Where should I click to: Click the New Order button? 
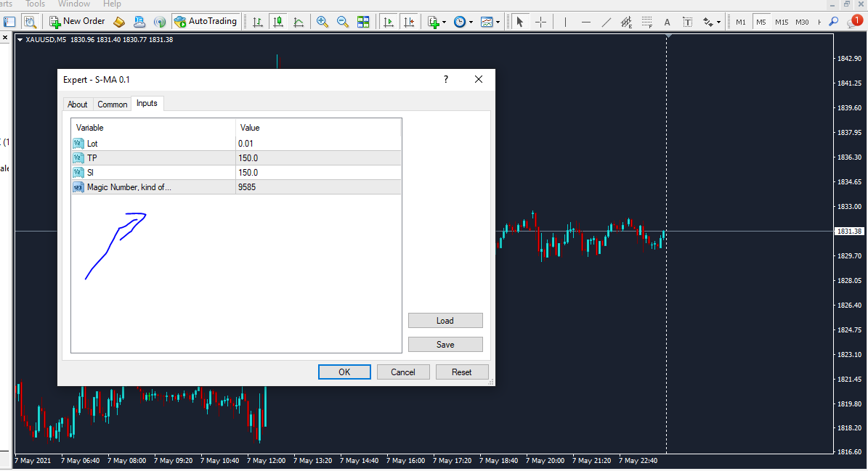click(77, 22)
